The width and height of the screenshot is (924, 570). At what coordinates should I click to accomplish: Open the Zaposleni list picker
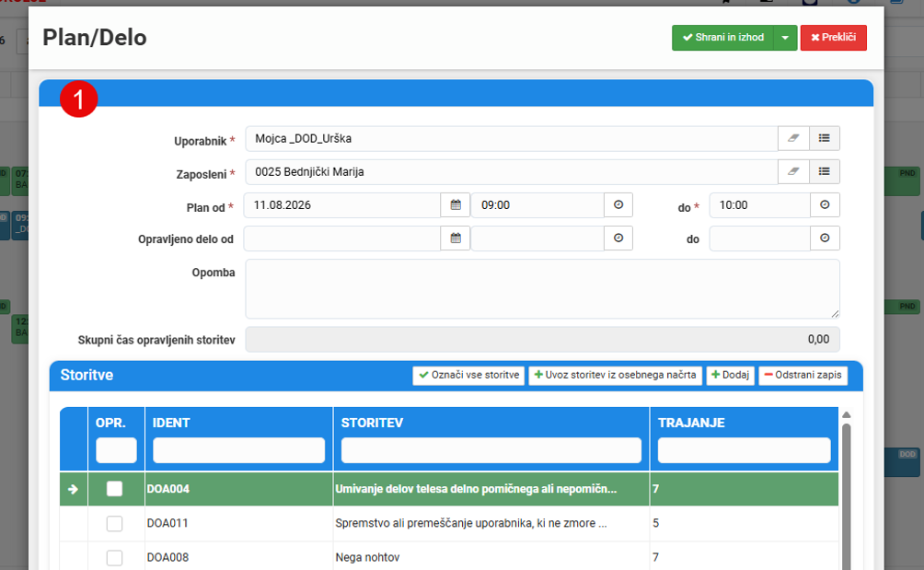(825, 171)
